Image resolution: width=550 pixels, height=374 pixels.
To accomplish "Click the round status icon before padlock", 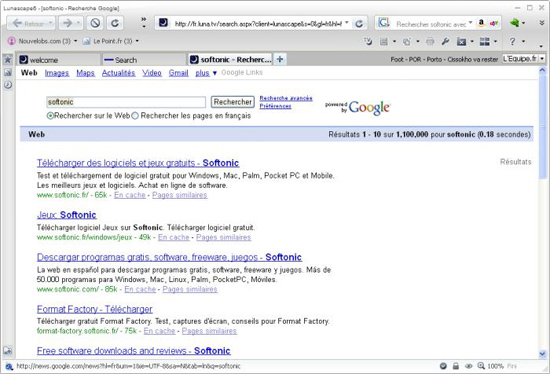I will coord(443,366).
